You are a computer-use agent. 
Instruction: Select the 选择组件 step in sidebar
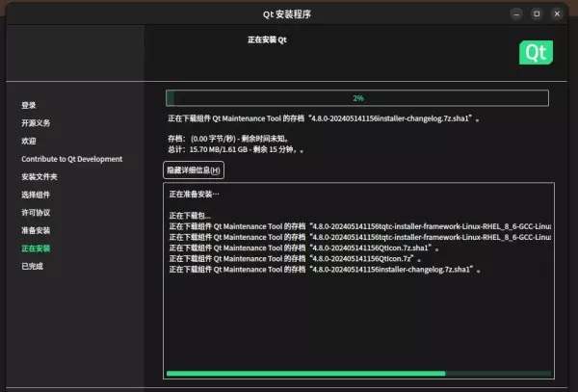[36, 195]
